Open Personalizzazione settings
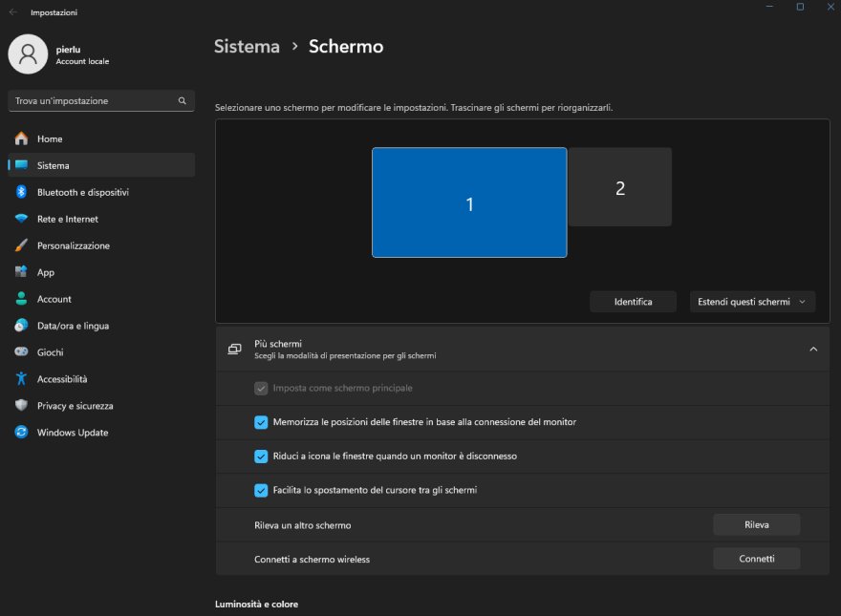This screenshot has height=616, width=841. (x=101, y=245)
